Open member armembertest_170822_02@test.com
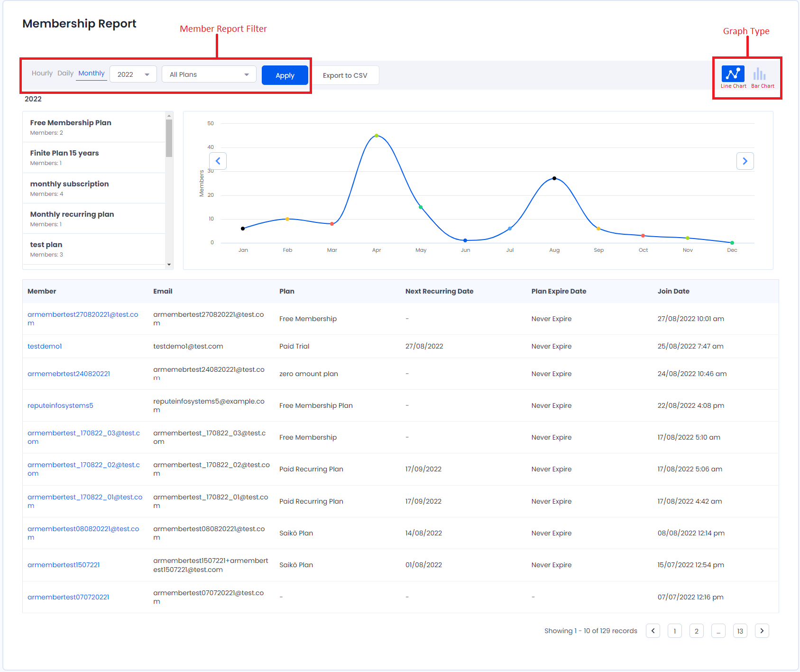Image resolution: width=800 pixels, height=672 pixels. (84, 469)
